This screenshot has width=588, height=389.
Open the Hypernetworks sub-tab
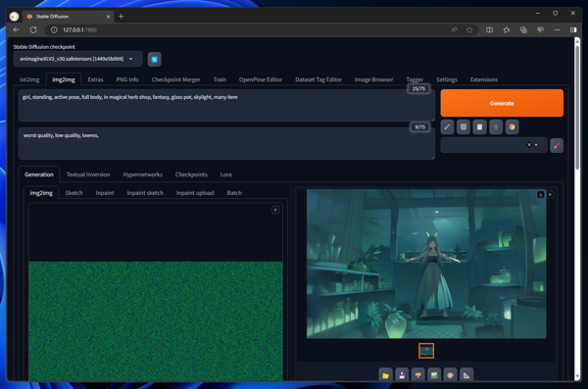pos(142,174)
